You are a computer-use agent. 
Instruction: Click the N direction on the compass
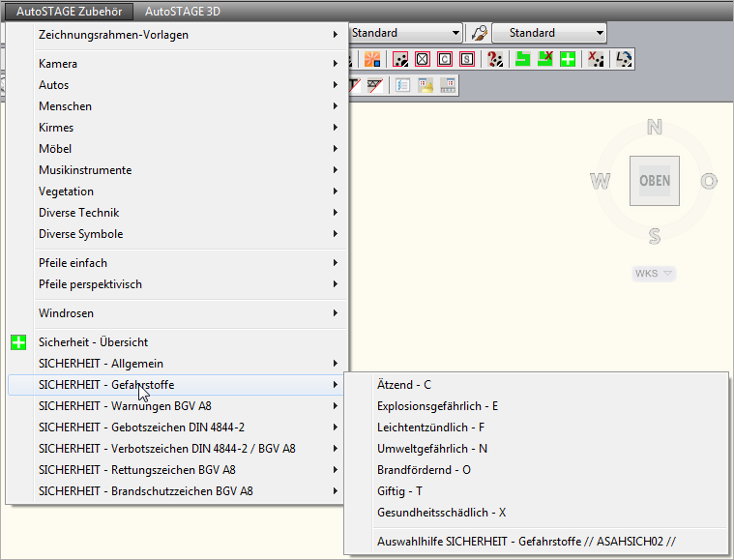coord(655,127)
